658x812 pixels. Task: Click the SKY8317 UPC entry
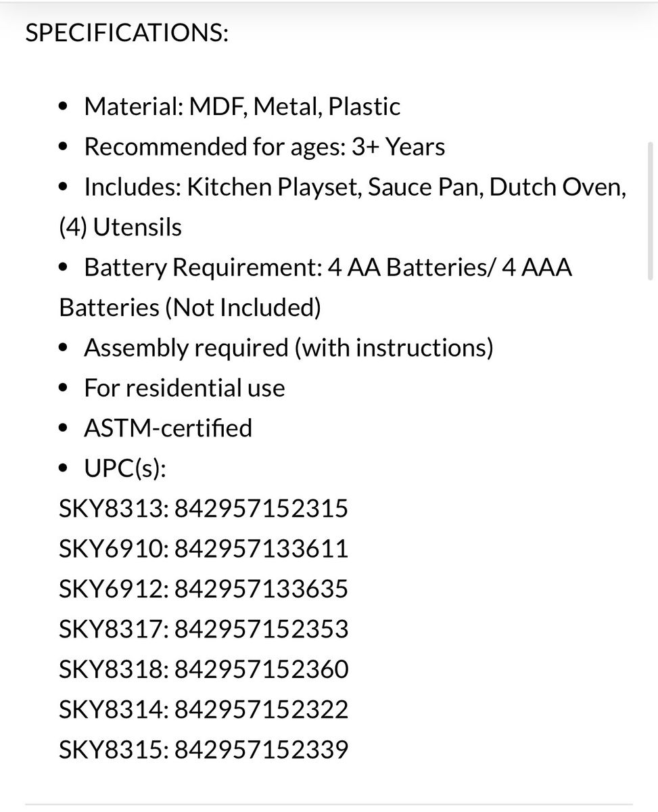pyautogui.click(x=204, y=629)
